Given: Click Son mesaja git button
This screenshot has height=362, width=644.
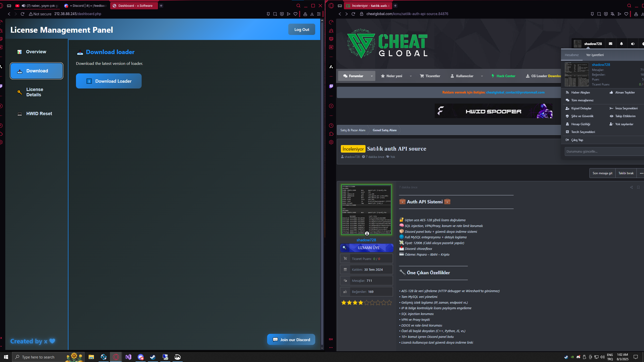Looking at the screenshot, I should (x=602, y=173).
